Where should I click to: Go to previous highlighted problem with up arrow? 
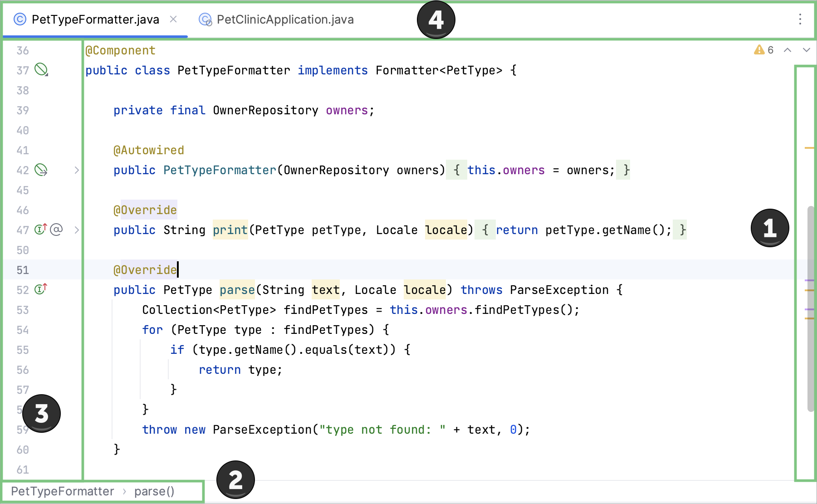pos(788,50)
